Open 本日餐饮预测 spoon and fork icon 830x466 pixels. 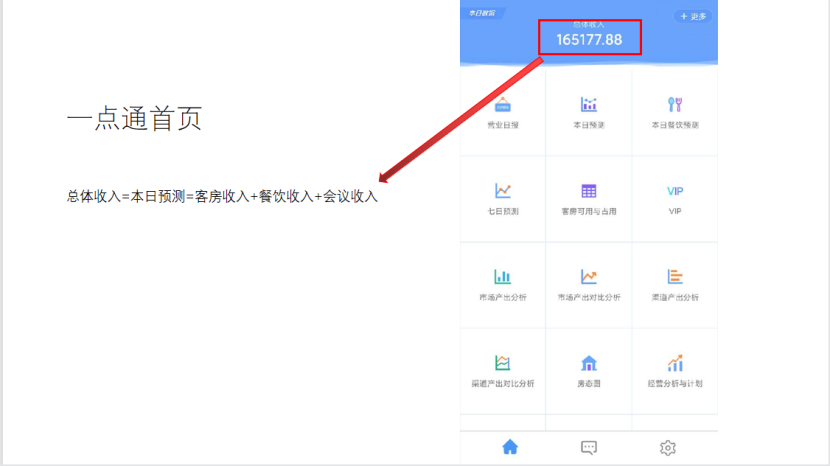coord(675,104)
